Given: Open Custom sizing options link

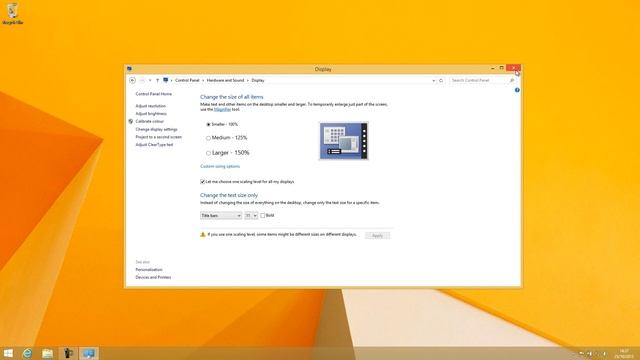Looking at the screenshot, I should 220,166.
